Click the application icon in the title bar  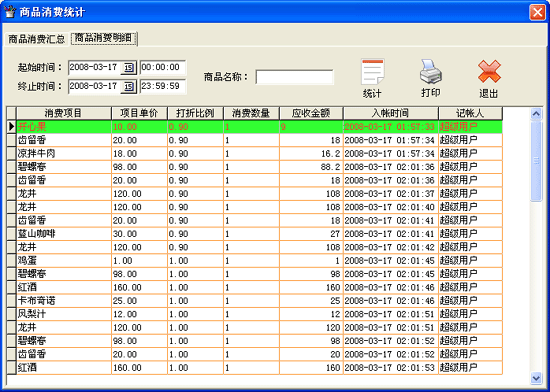pyautogui.click(x=10, y=12)
